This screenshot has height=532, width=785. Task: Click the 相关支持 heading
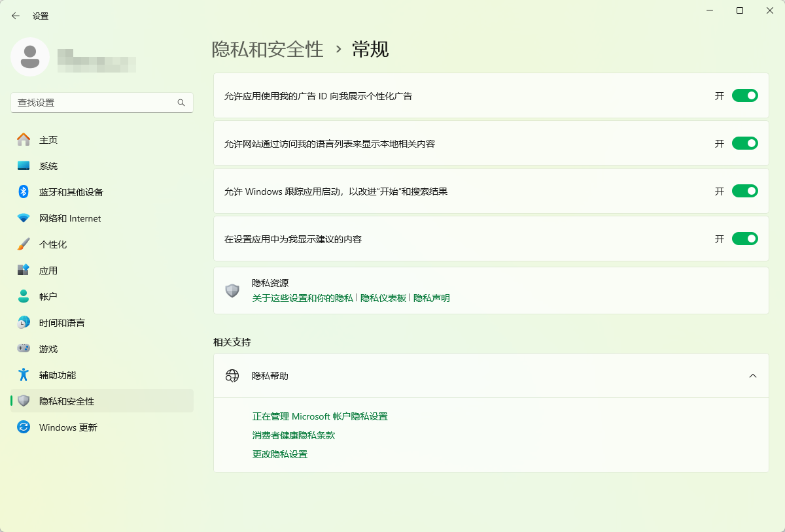click(232, 342)
